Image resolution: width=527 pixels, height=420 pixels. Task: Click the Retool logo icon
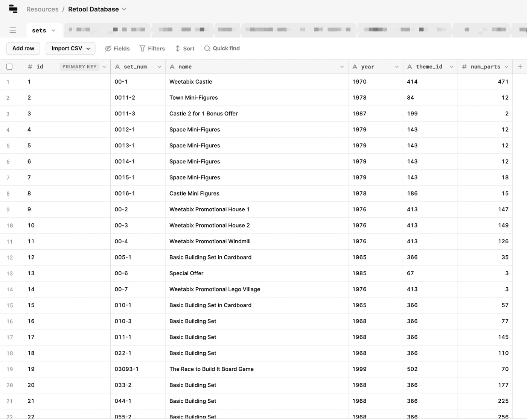coord(13,9)
